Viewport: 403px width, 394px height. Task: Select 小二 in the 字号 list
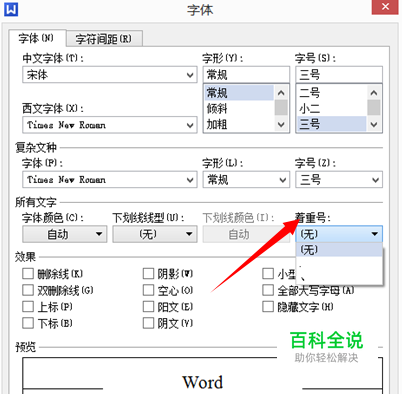331,108
